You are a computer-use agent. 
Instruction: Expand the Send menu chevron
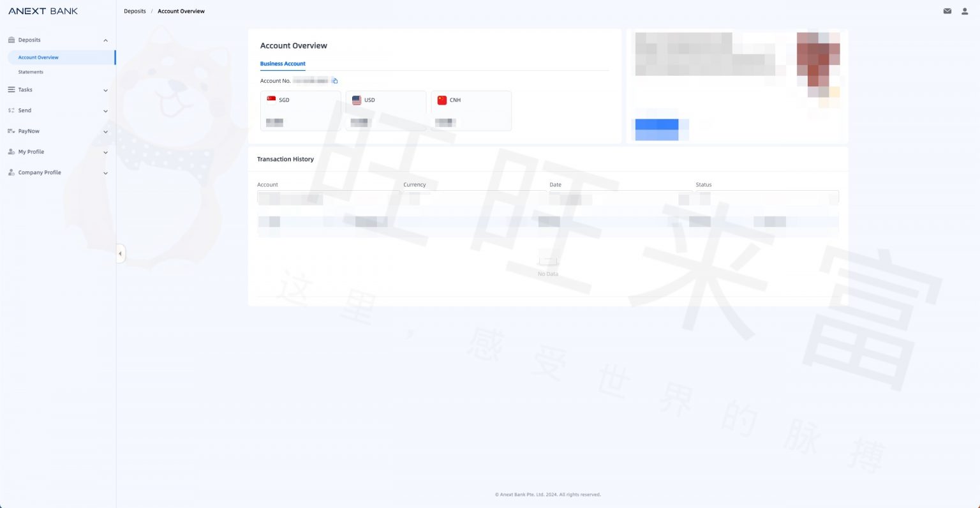click(105, 111)
